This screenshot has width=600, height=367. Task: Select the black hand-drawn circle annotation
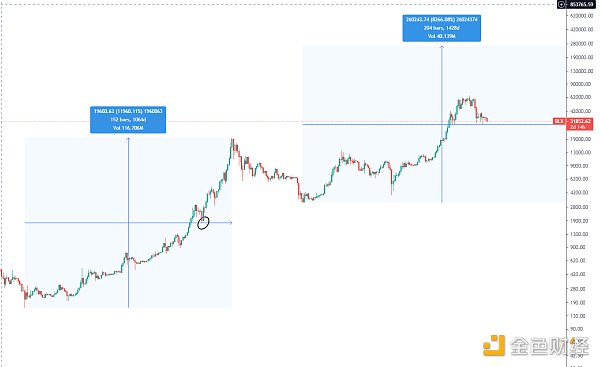point(203,223)
